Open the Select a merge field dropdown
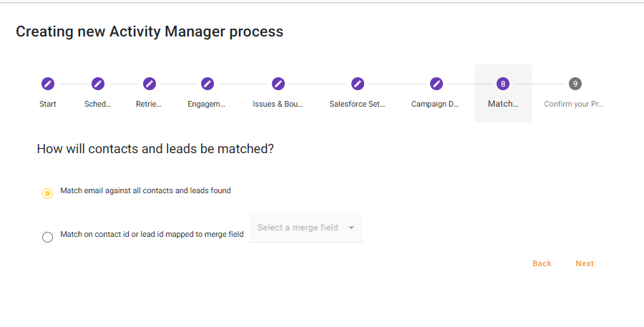Image resolution: width=644 pixels, height=327 pixels. [298, 228]
